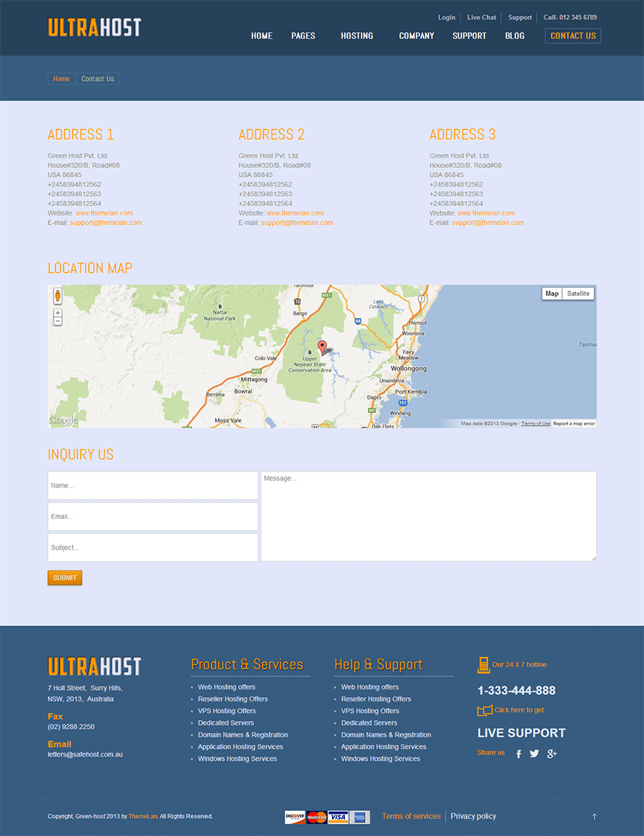Click the scroll-to-top arrow in footer
Viewport: 644px width, 836px height.
pos(594,816)
